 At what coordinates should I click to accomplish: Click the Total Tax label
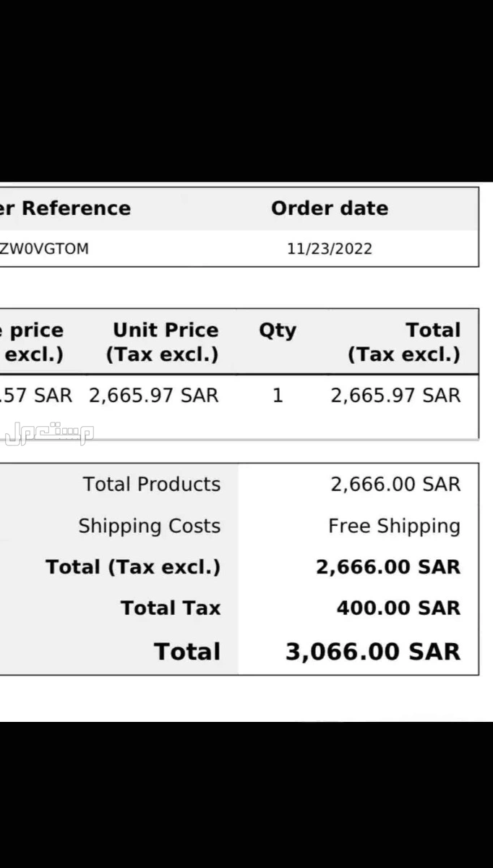pos(171,608)
